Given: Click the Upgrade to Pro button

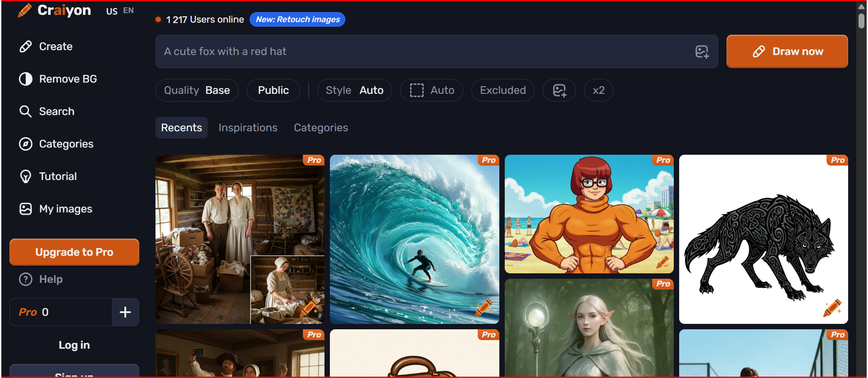Looking at the screenshot, I should [74, 252].
